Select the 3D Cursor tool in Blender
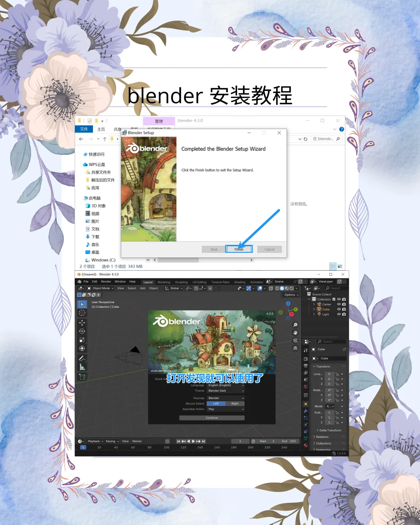Viewport: 420px width, 525px height. 82,313
